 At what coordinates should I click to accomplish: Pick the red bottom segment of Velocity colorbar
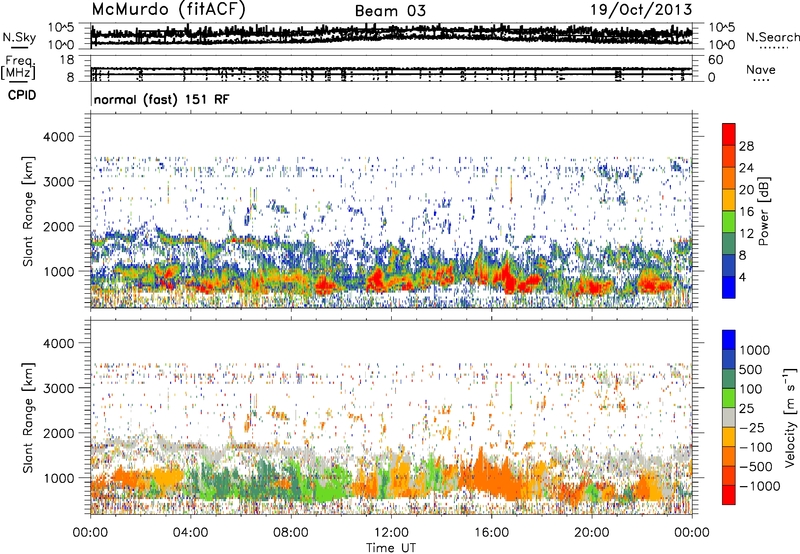[x=729, y=495]
